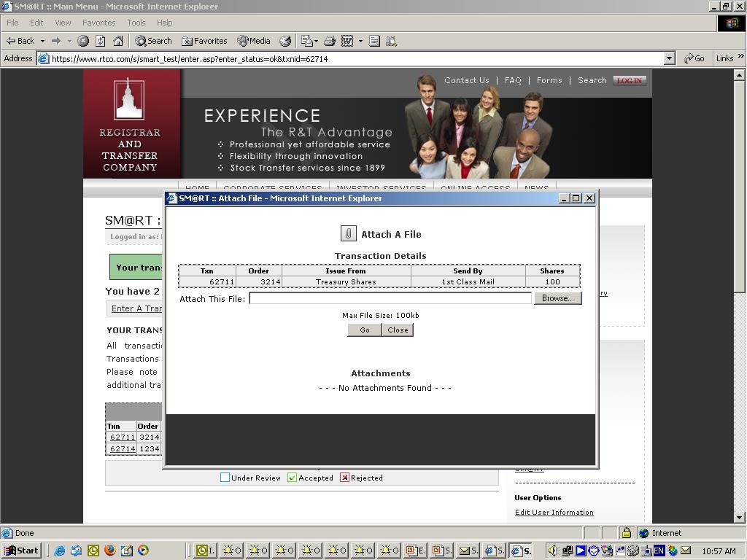Open the Search pane from the toolbar
The height and width of the screenshot is (560, 747).
tap(153, 41)
